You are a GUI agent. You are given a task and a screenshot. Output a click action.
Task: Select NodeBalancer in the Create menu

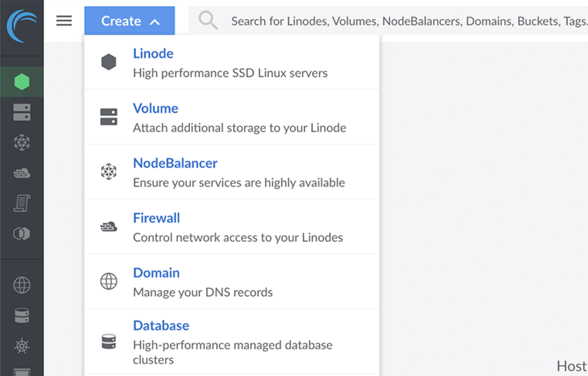(x=232, y=172)
